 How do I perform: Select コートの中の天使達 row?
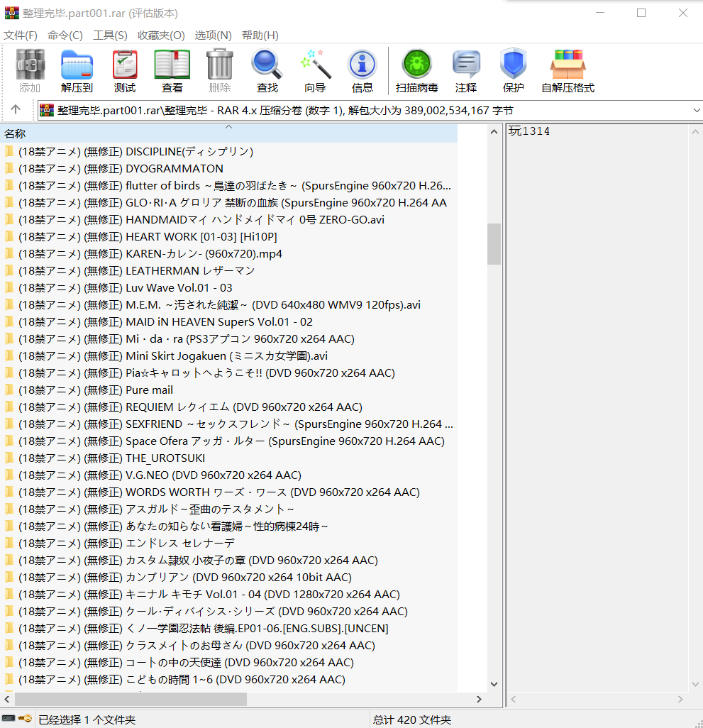click(228, 663)
